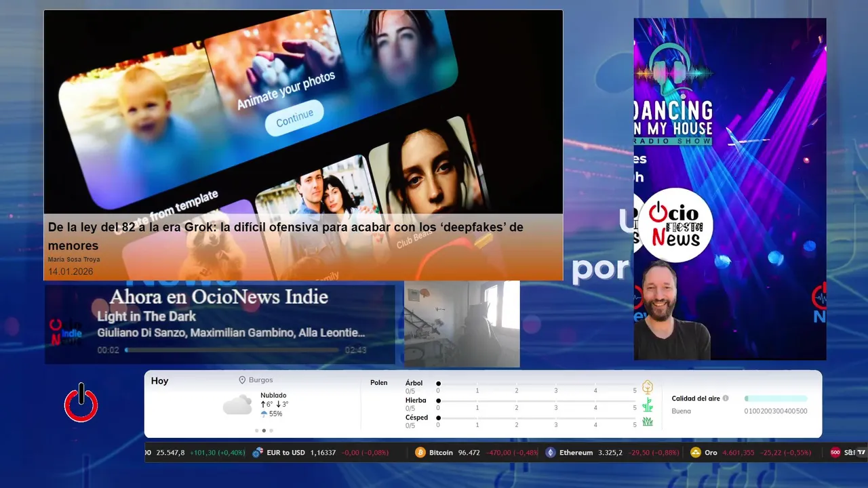Click the EUR to USD flag icon

(258, 453)
